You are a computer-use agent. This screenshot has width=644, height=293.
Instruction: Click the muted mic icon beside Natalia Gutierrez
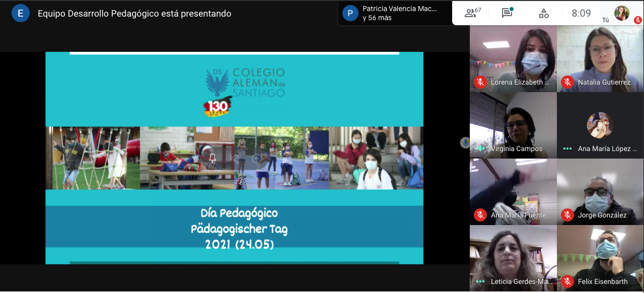[x=567, y=82]
